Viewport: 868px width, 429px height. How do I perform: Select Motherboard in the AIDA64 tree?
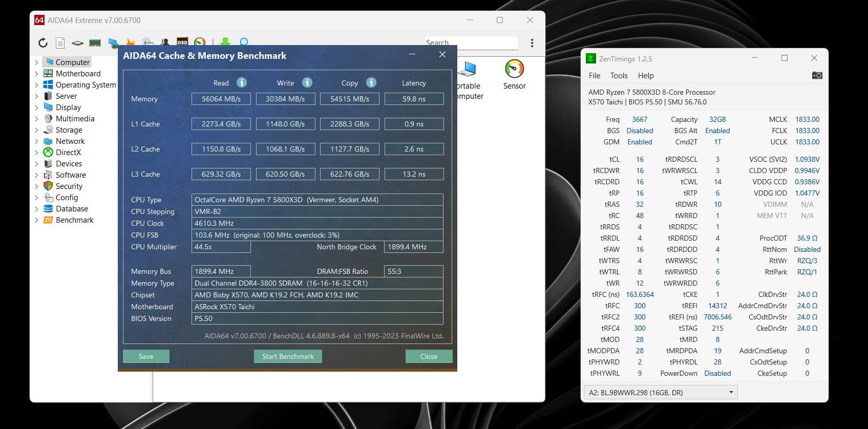pos(78,74)
